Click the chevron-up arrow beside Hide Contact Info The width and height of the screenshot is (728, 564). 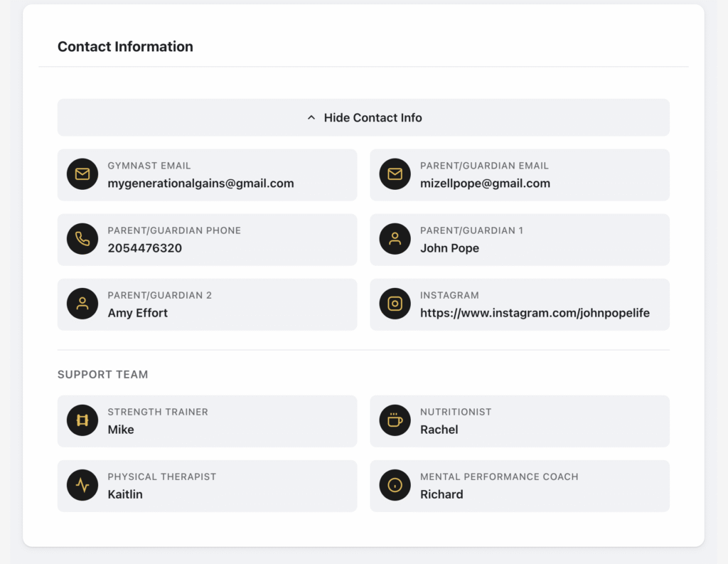[x=311, y=117]
